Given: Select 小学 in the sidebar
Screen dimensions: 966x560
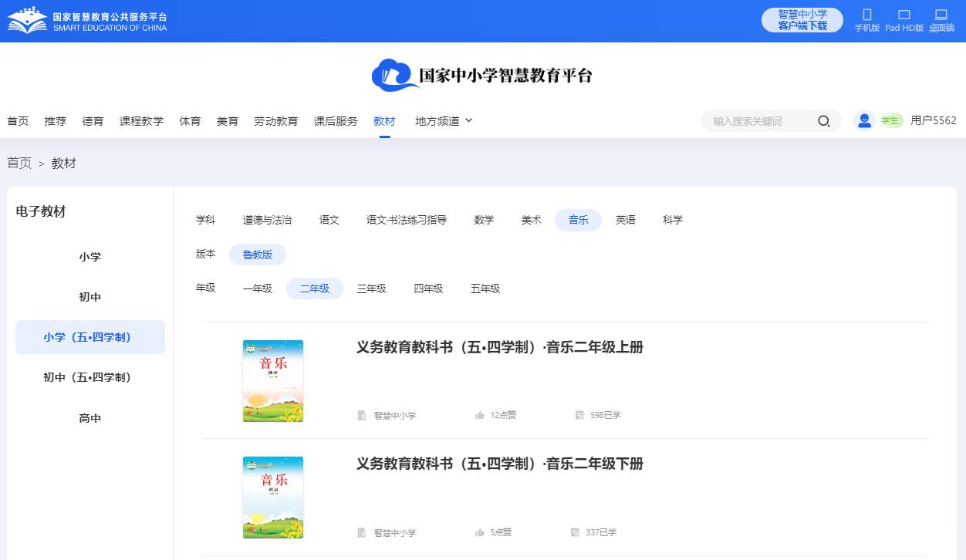Looking at the screenshot, I should click(x=90, y=257).
